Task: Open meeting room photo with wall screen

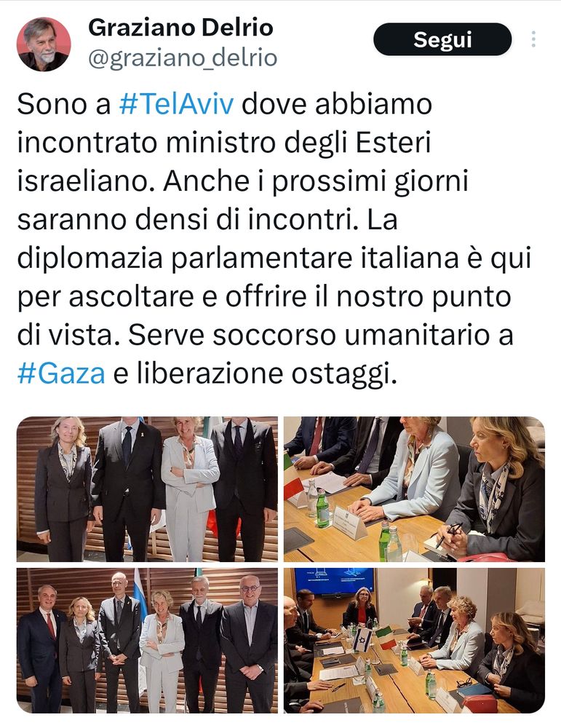Action: tap(414, 640)
